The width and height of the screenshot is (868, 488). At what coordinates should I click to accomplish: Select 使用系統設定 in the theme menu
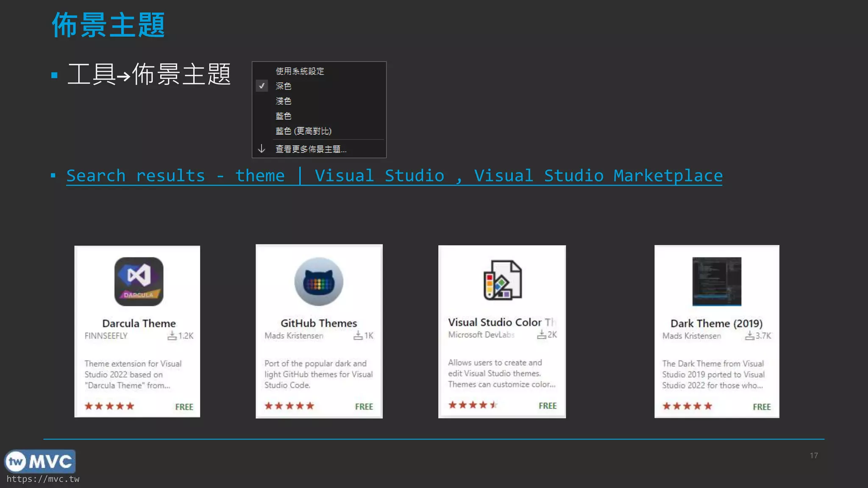pos(300,71)
